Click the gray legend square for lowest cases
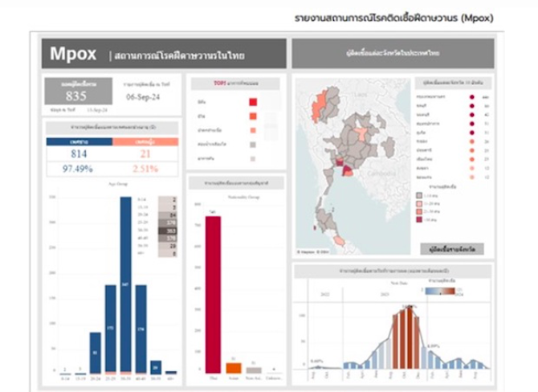 [x=419, y=195]
